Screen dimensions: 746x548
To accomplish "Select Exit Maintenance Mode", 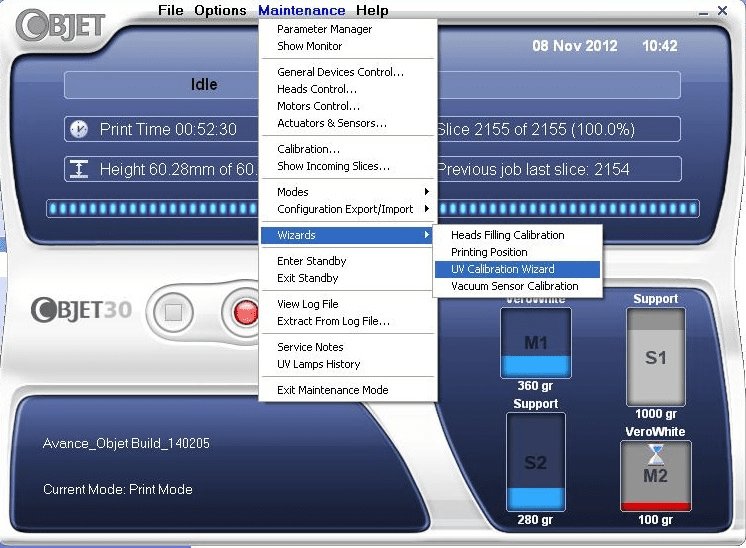I will click(x=348, y=390).
